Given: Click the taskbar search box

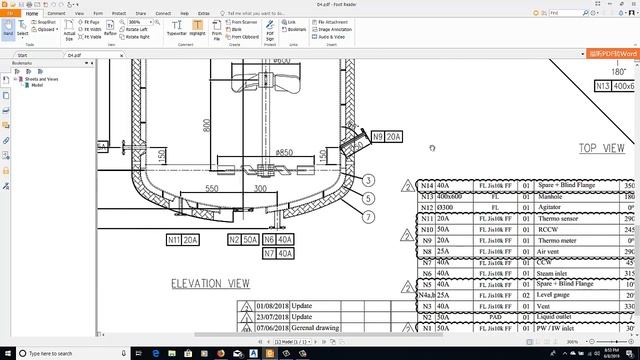Looking at the screenshot, I should point(73,353).
